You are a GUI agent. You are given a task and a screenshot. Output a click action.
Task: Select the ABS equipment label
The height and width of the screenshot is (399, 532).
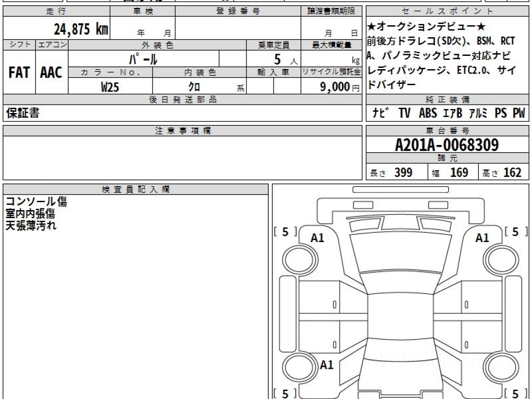(428, 113)
